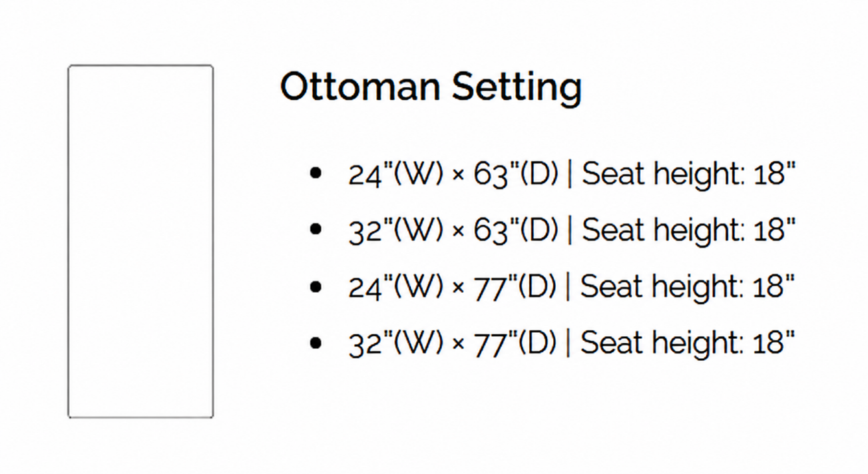
Task: Select the 24"(W) × 77"(D) dimension text
Action: [x=452, y=287]
